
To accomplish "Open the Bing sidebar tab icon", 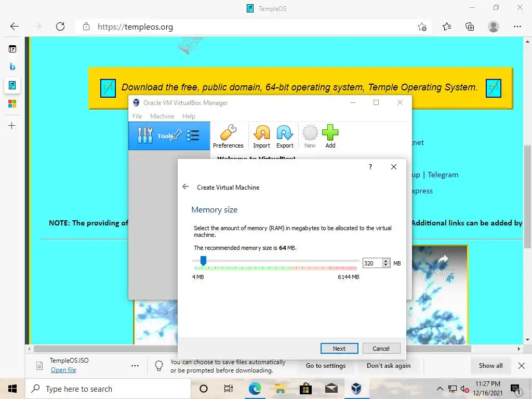I will 12,66.
